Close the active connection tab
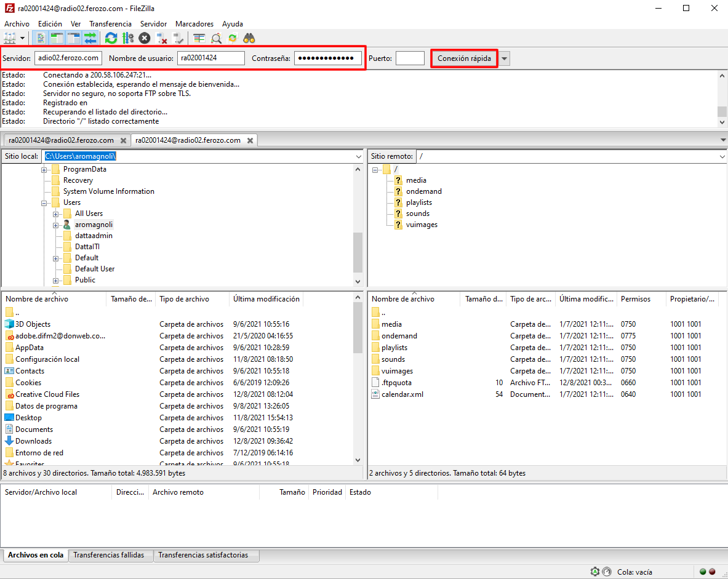The image size is (728, 579). [250, 140]
